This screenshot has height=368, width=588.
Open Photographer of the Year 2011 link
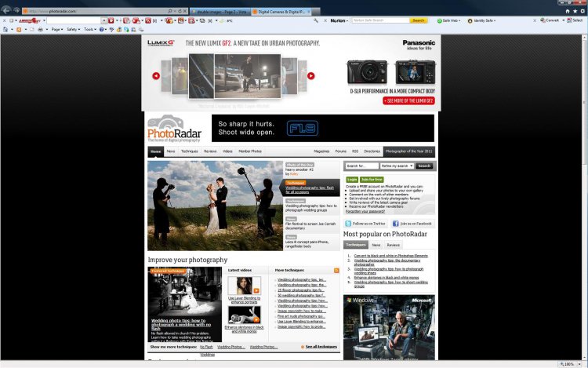pyautogui.click(x=408, y=151)
